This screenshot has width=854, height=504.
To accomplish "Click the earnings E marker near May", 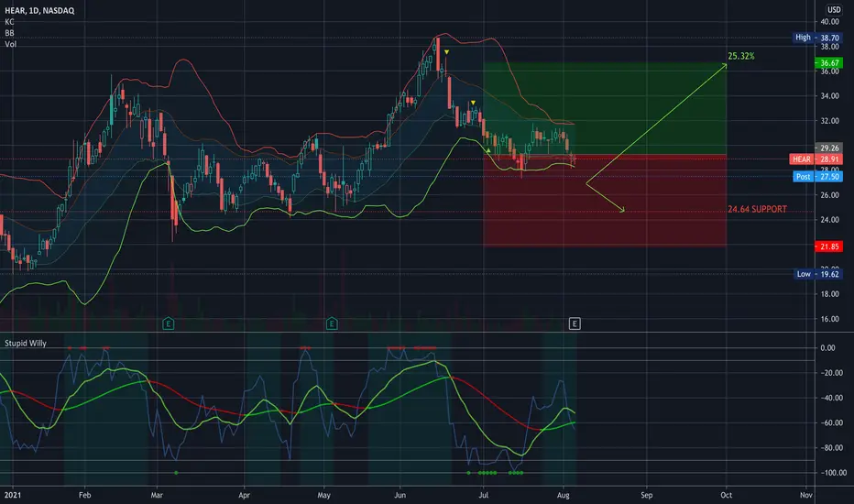I will (332, 323).
